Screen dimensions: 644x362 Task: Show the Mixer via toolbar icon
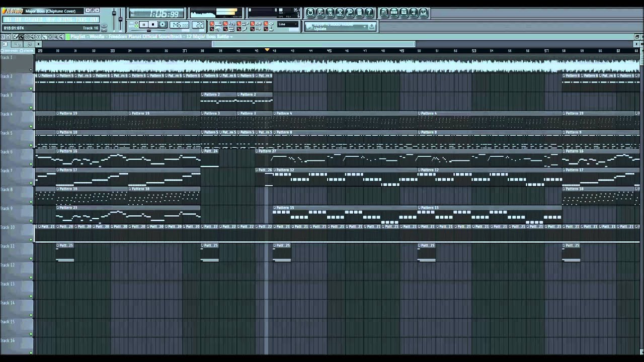click(x=423, y=13)
